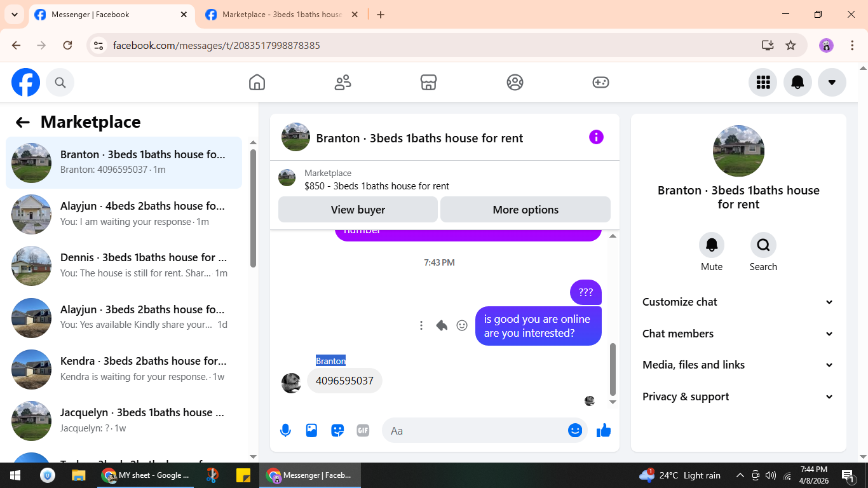Switch to the Marketplace 3beds 1baths browser tab
This screenshot has width=868, height=488.
tap(282, 15)
